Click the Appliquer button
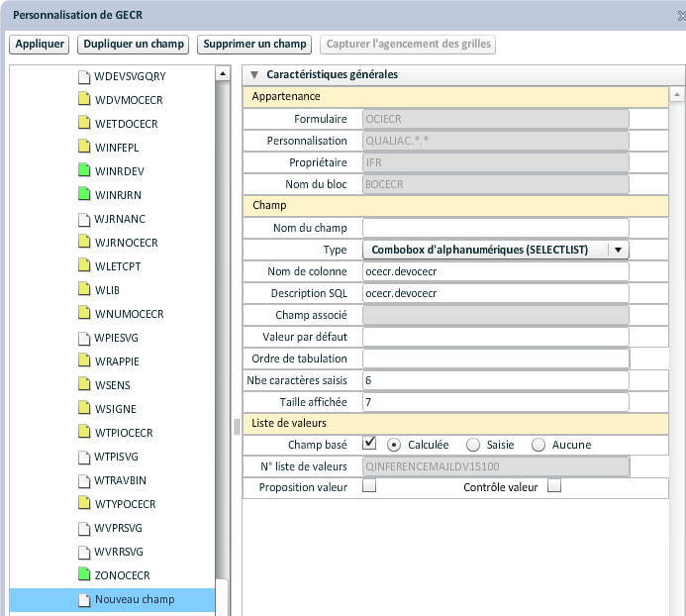The image size is (686, 616). [x=40, y=45]
